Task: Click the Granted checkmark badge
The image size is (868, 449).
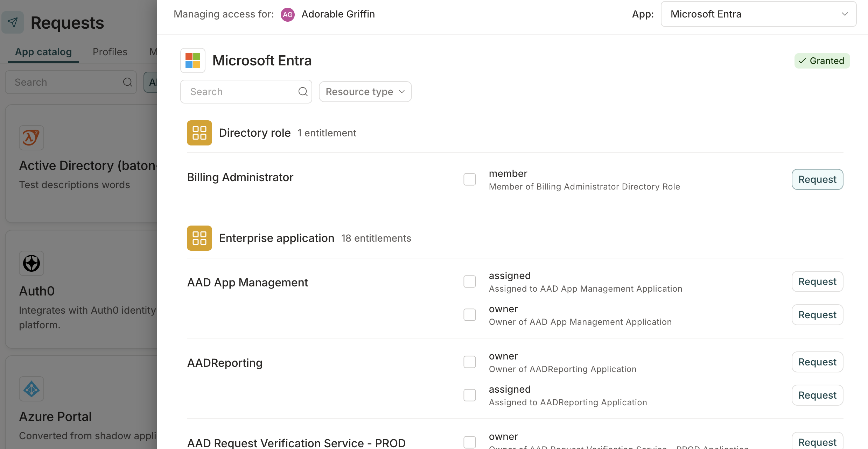Action: (x=822, y=61)
